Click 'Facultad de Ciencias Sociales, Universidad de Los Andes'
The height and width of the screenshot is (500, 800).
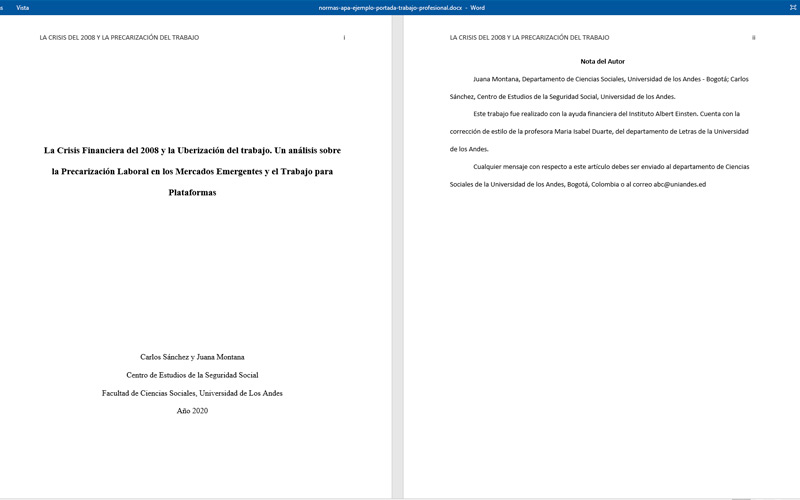tap(192, 393)
